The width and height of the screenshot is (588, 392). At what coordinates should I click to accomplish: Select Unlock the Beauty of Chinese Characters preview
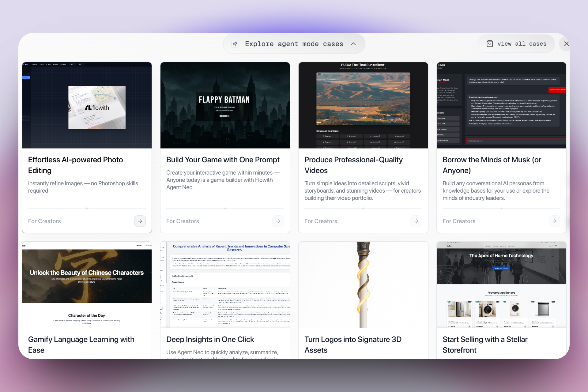(x=87, y=284)
